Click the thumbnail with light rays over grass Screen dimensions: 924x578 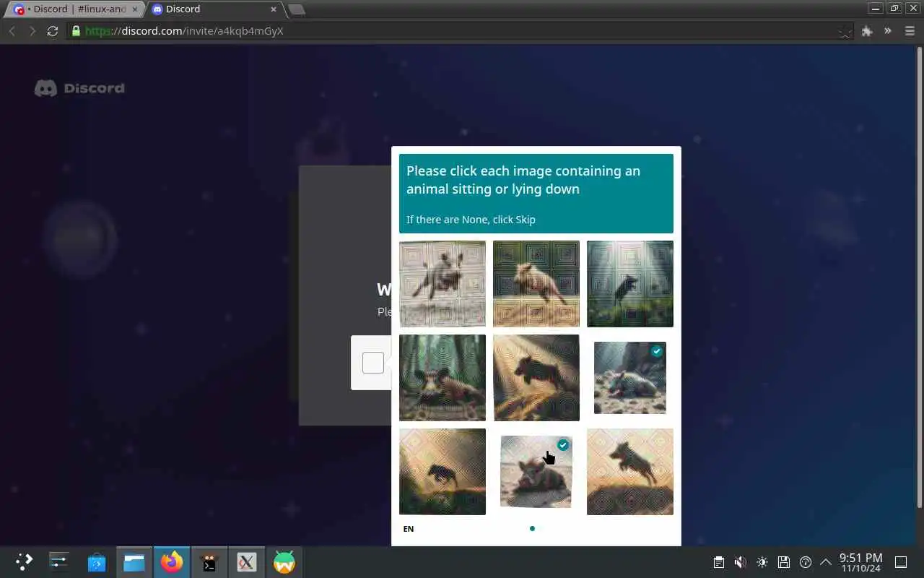pos(630,284)
